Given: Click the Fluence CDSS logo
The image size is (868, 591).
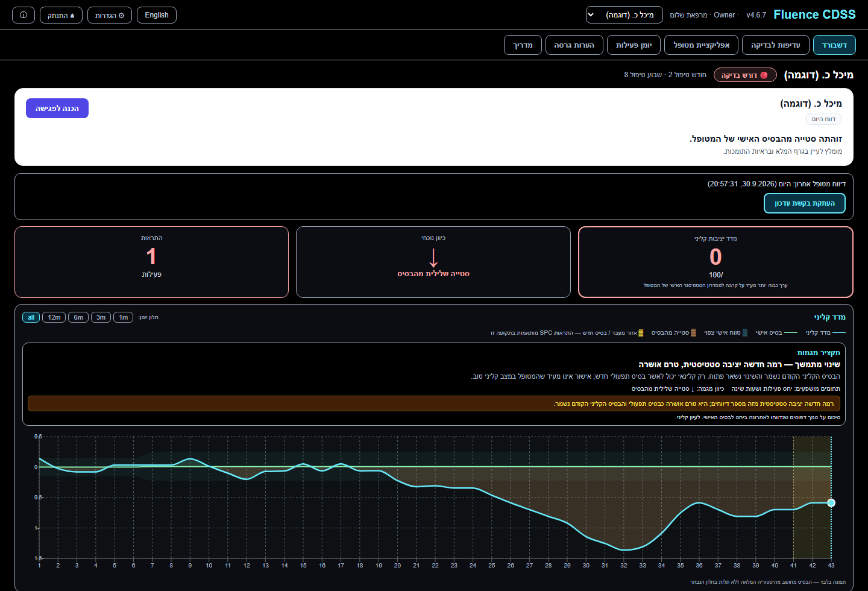Looking at the screenshot, I should tap(814, 14).
